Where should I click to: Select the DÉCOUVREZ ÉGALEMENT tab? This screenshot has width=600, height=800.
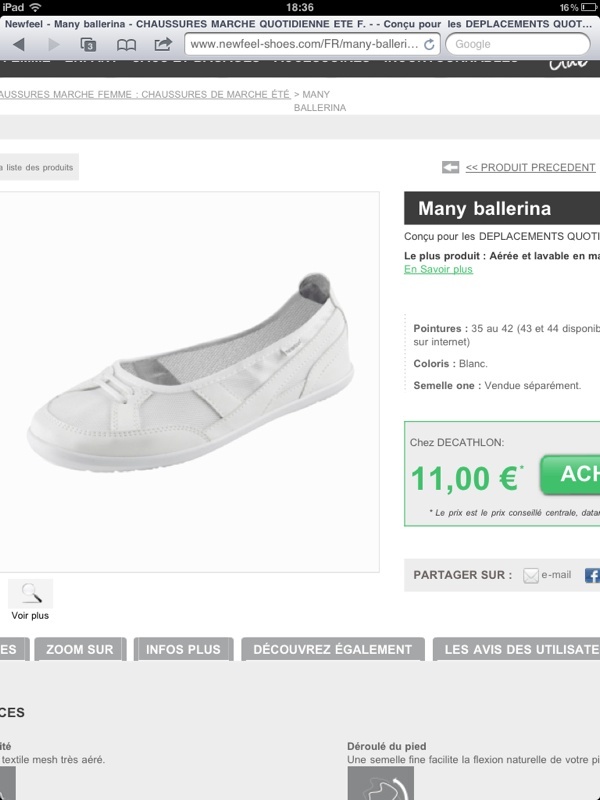tap(332, 650)
